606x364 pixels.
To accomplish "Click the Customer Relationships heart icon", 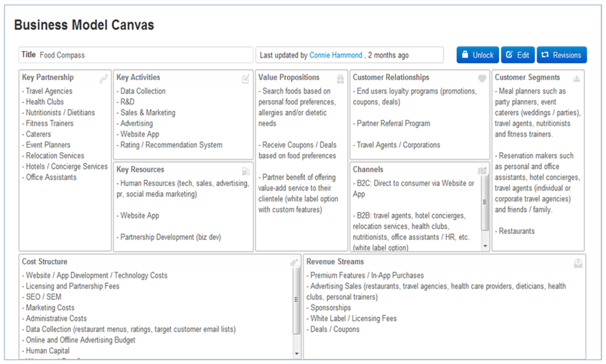I will point(482,79).
